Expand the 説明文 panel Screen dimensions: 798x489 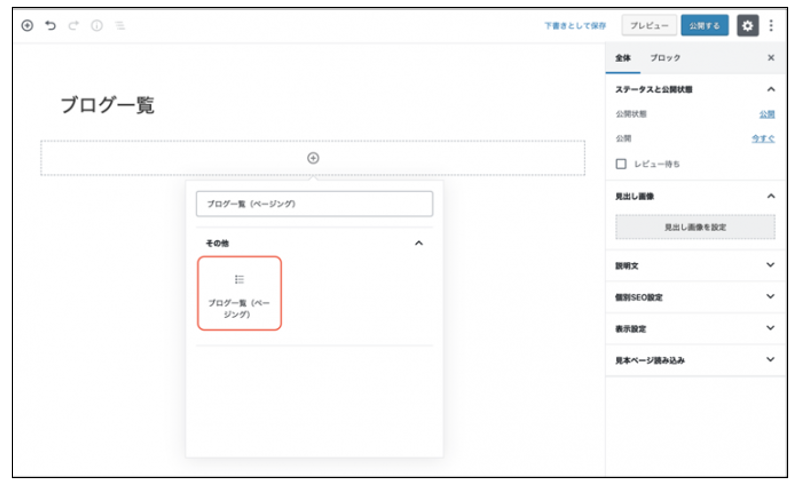click(x=770, y=265)
